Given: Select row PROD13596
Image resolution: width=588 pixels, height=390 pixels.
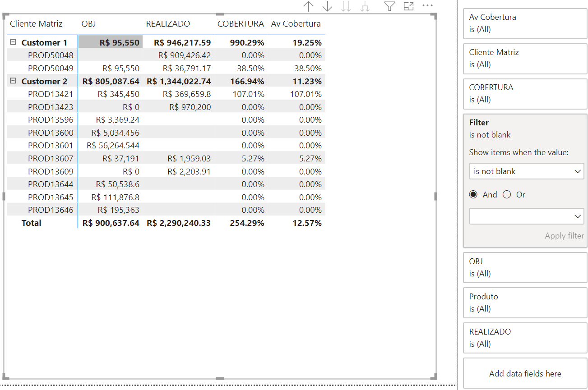Looking at the screenshot, I should pyautogui.click(x=166, y=120).
